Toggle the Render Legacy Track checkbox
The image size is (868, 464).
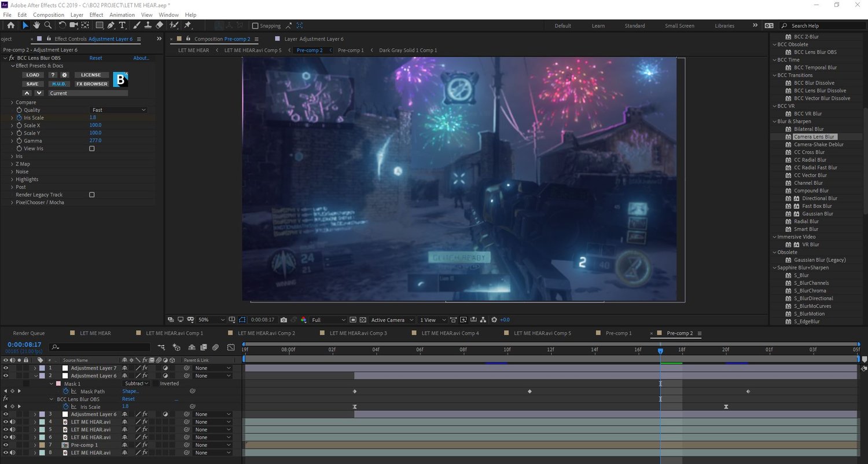[91, 195]
